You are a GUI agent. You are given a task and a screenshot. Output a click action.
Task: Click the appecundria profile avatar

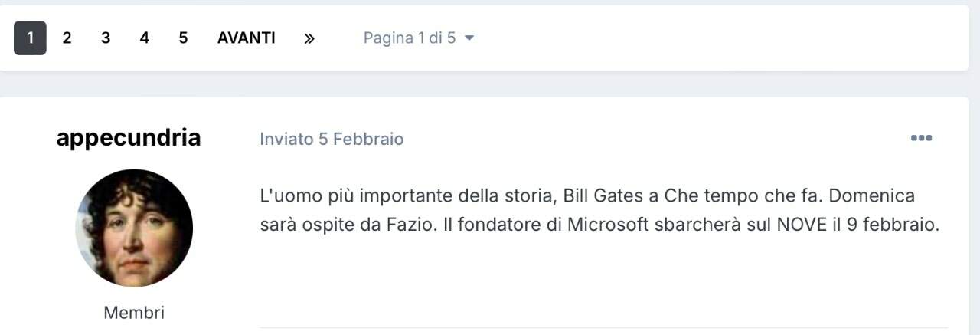tap(134, 228)
